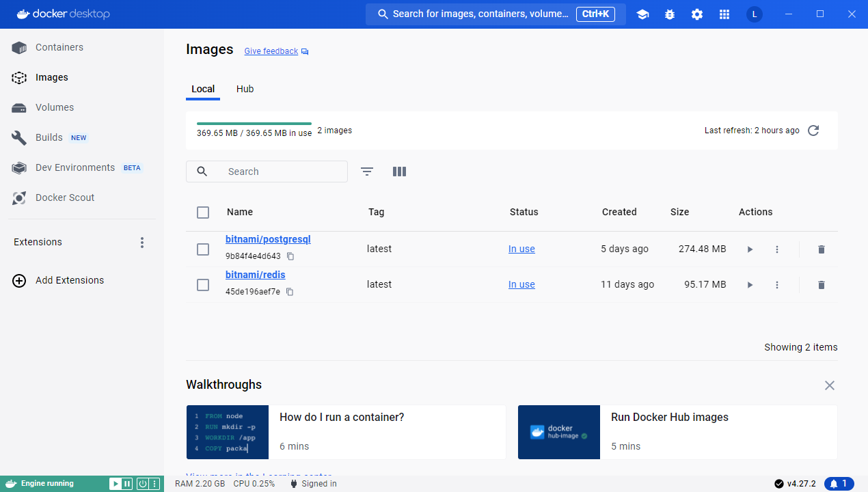
Task: Open Builds in the sidebar
Action: click(82, 137)
